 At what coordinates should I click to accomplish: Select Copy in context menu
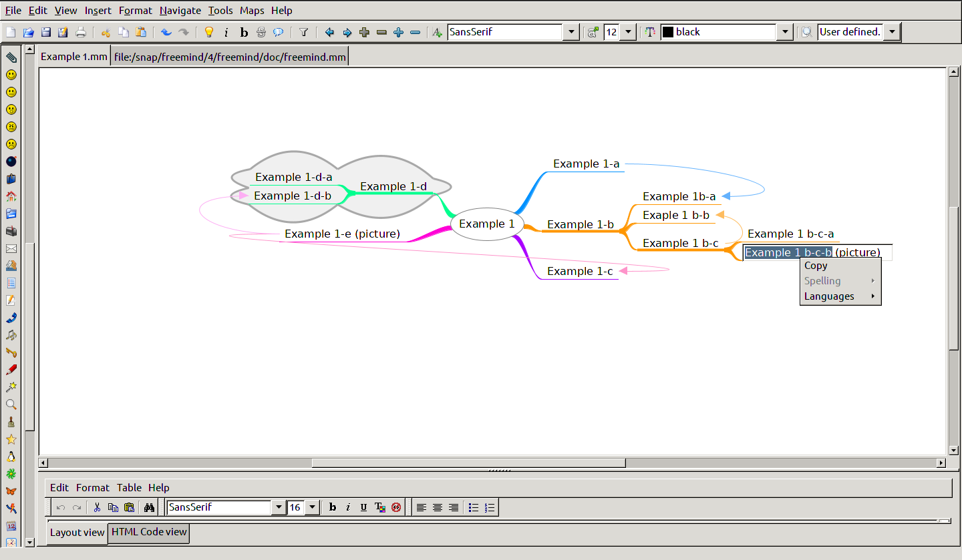[x=840, y=266]
